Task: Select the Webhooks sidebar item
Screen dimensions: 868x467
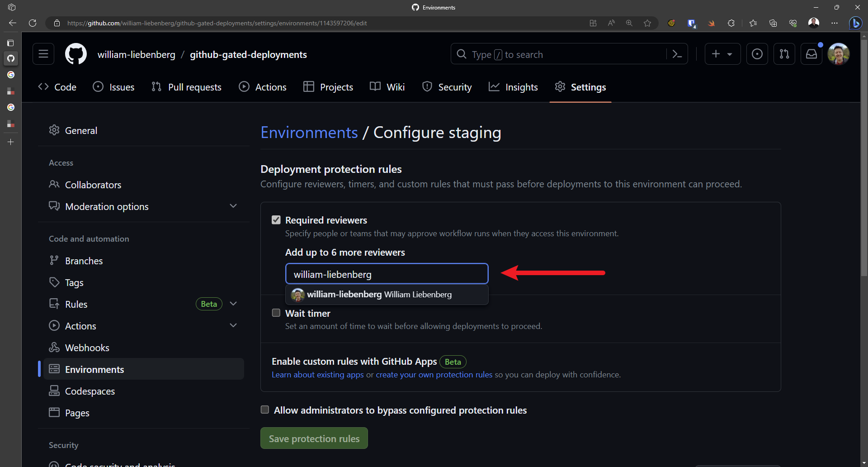Action: (87, 348)
